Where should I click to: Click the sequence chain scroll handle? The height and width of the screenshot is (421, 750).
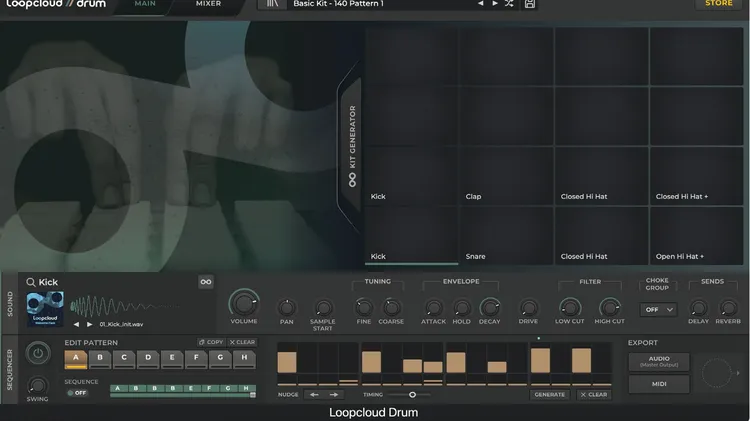253,395
